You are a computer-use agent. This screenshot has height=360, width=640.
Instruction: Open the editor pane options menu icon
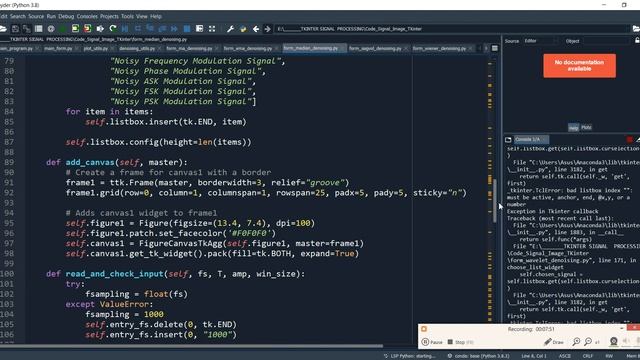coord(495,48)
